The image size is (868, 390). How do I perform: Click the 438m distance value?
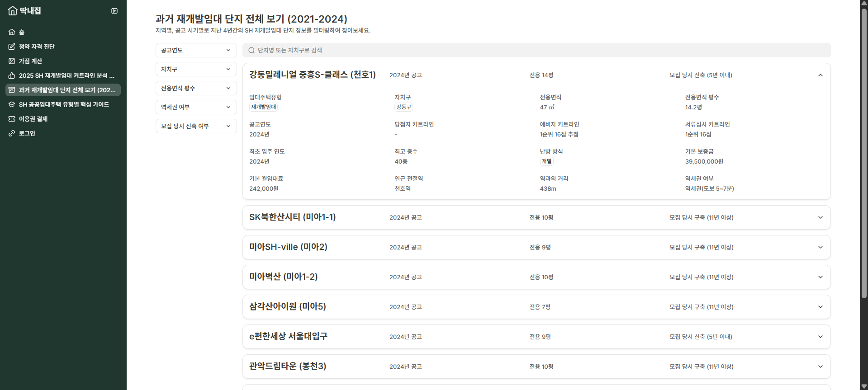(x=548, y=188)
